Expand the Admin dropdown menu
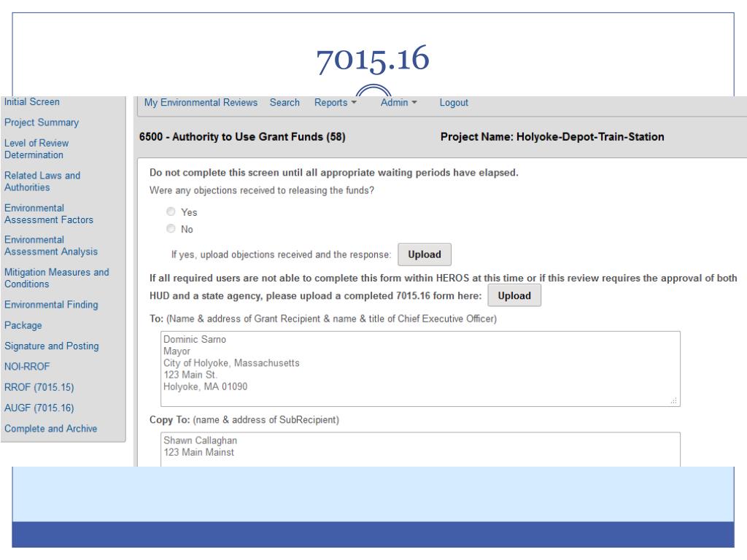Screen dimensions: 747x560 tap(399, 102)
